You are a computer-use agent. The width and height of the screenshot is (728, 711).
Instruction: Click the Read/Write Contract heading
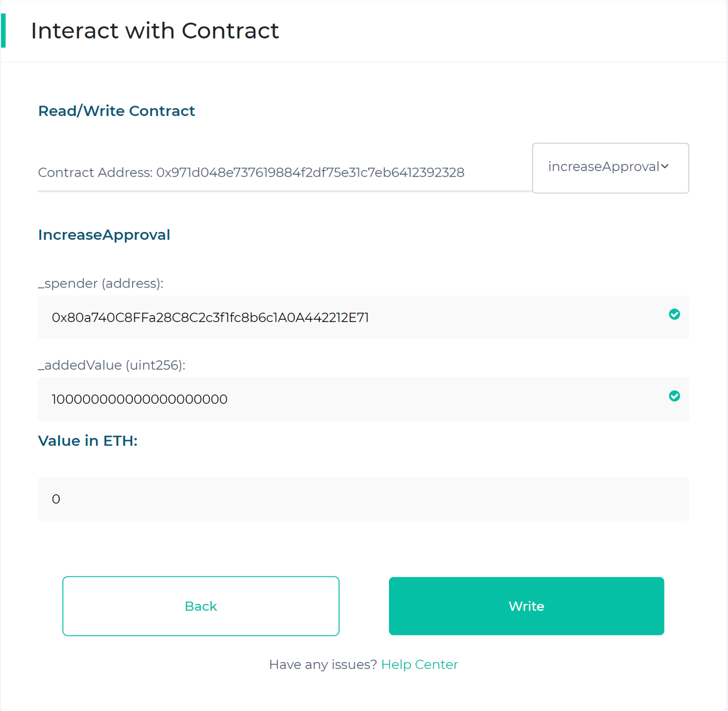(116, 111)
